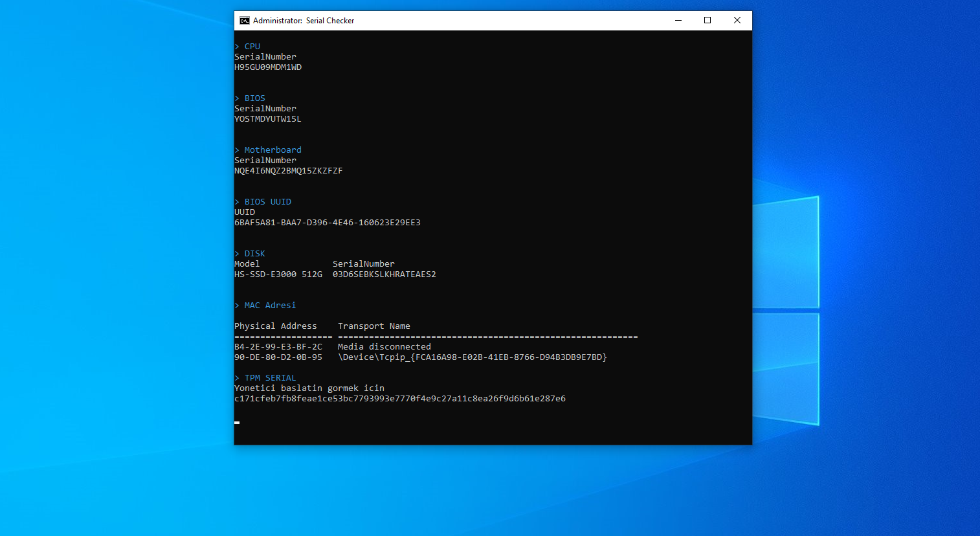Close the Serial Checker window
This screenshot has width=980, height=536.
737,21
